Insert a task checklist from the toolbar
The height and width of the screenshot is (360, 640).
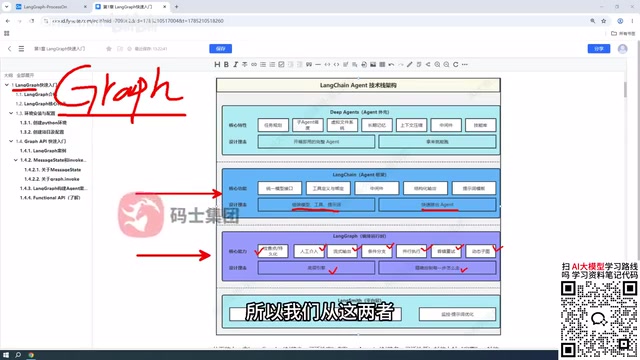coord(281,64)
